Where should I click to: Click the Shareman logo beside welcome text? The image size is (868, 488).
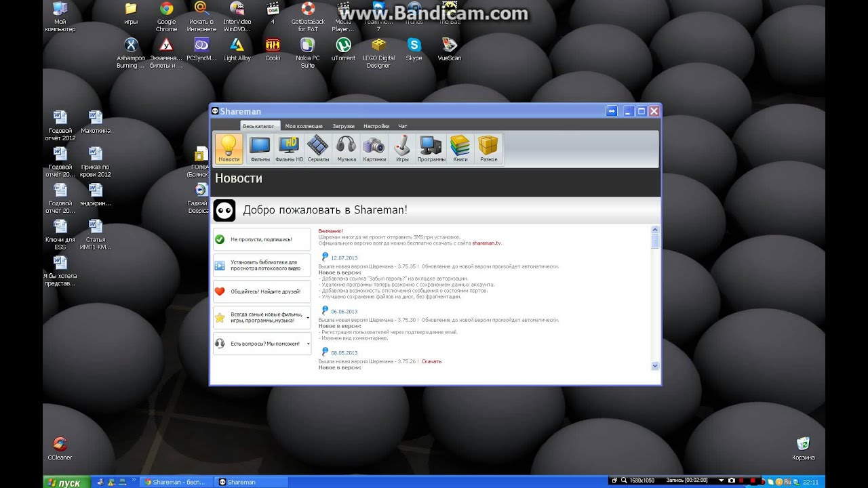pyautogui.click(x=224, y=210)
